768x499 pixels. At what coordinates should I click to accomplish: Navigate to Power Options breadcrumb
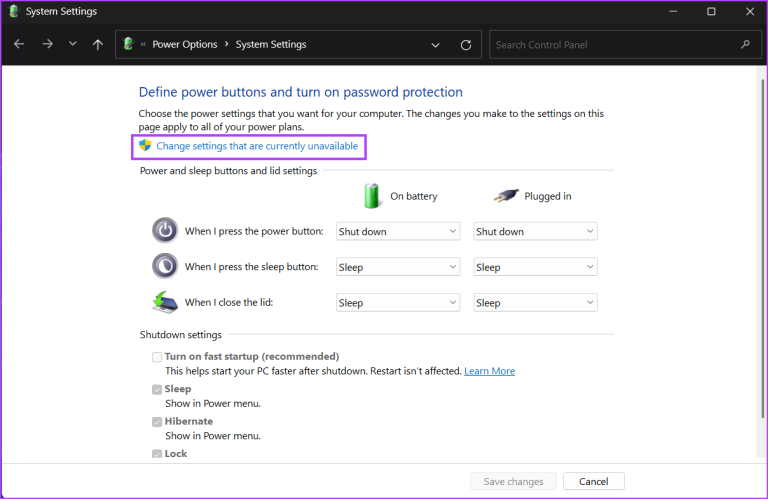point(184,45)
